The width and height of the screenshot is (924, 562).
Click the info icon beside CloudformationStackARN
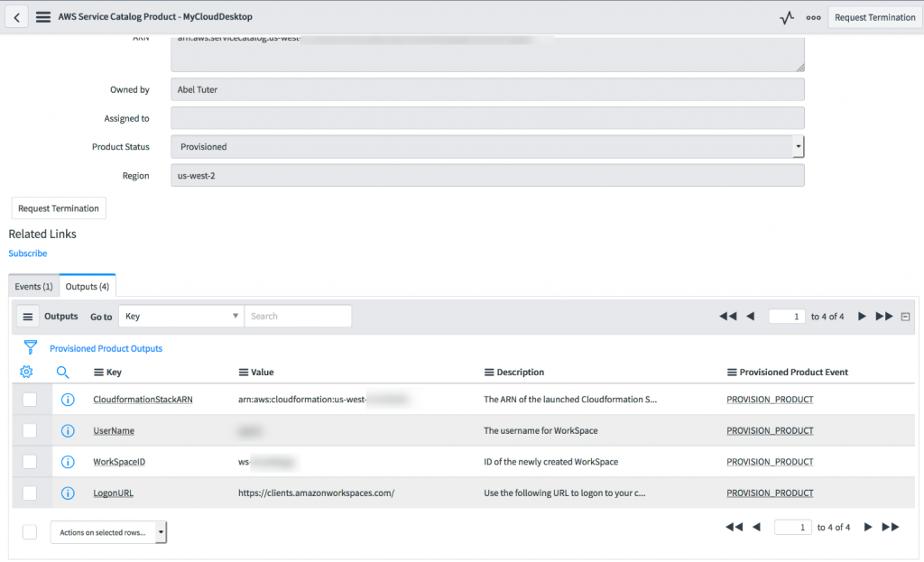68,399
